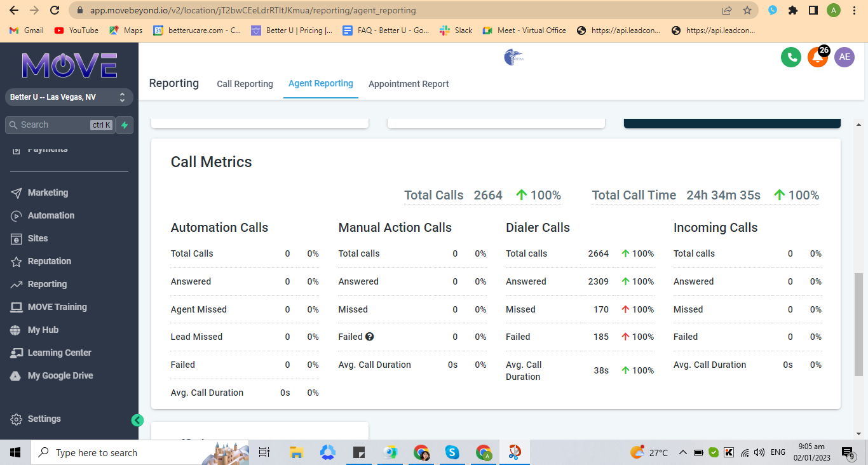Switch to the Appointment Report tab
The width and height of the screenshot is (868, 465).
point(409,84)
